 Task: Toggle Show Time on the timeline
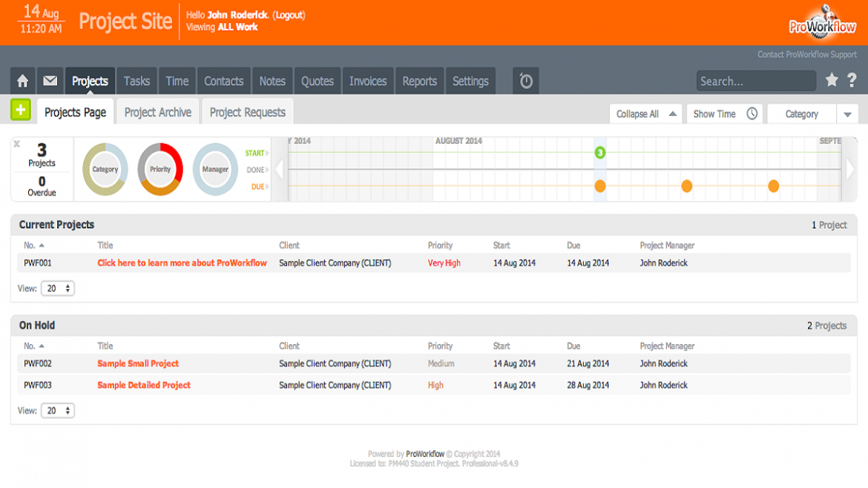(x=724, y=113)
